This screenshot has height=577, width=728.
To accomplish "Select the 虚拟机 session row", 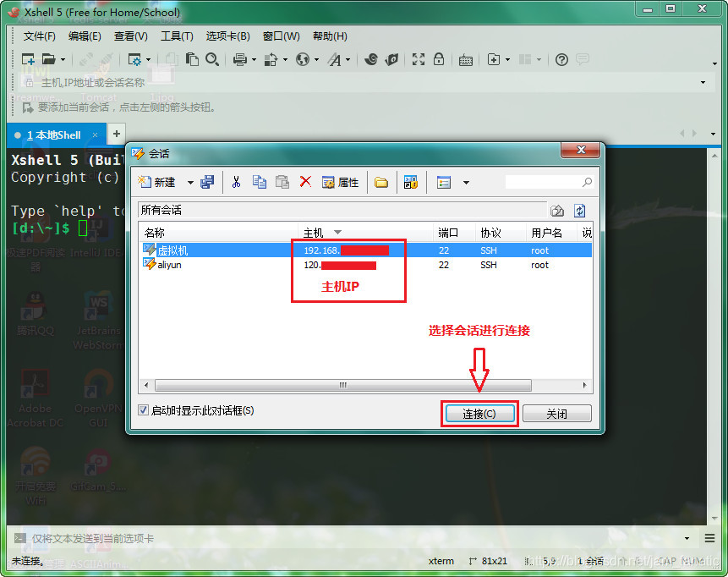I will 365,250.
